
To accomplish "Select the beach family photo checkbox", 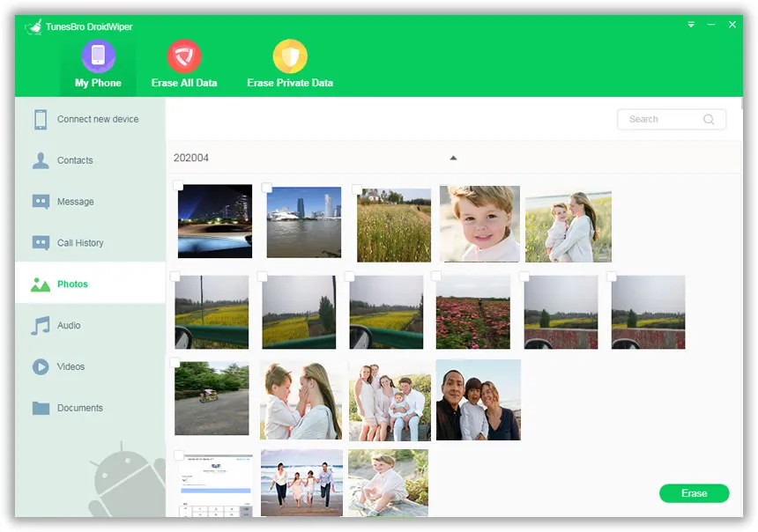I will 264,455.
